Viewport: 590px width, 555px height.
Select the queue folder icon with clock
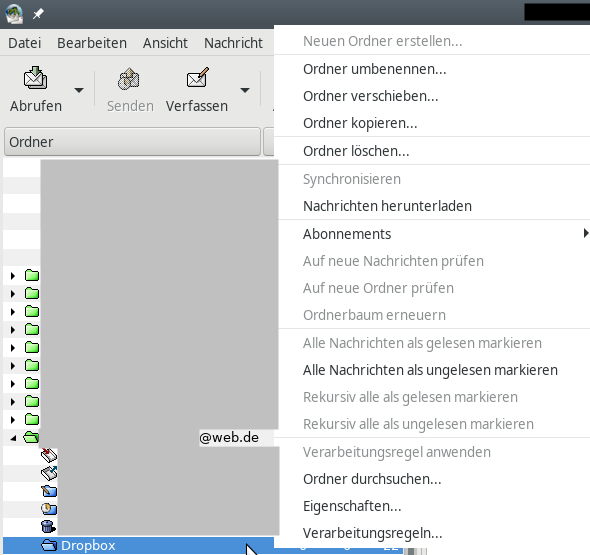pyautogui.click(x=49, y=509)
